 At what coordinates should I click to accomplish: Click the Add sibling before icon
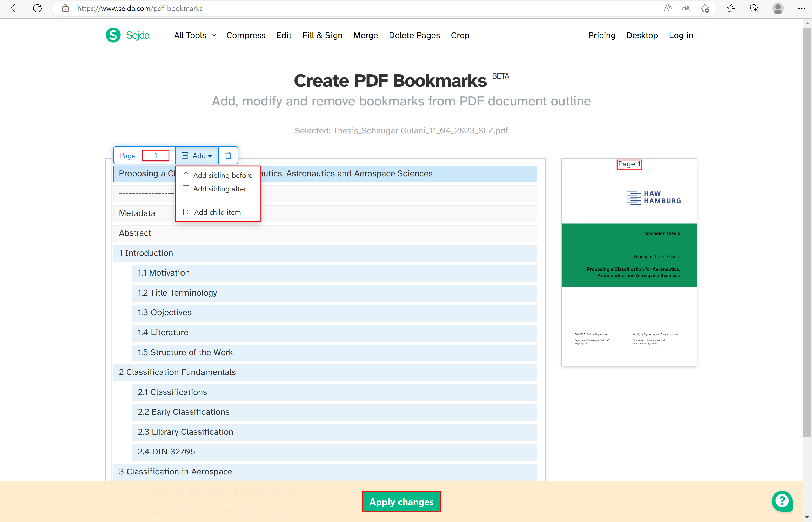(x=186, y=175)
